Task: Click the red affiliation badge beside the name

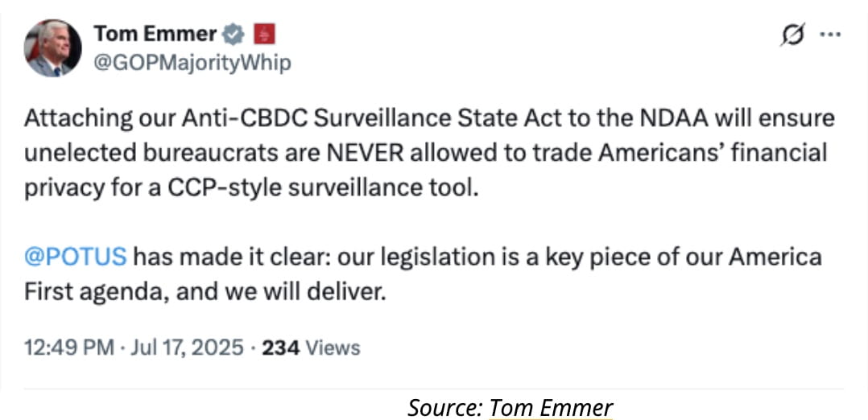Action: pyautogui.click(x=264, y=35)
